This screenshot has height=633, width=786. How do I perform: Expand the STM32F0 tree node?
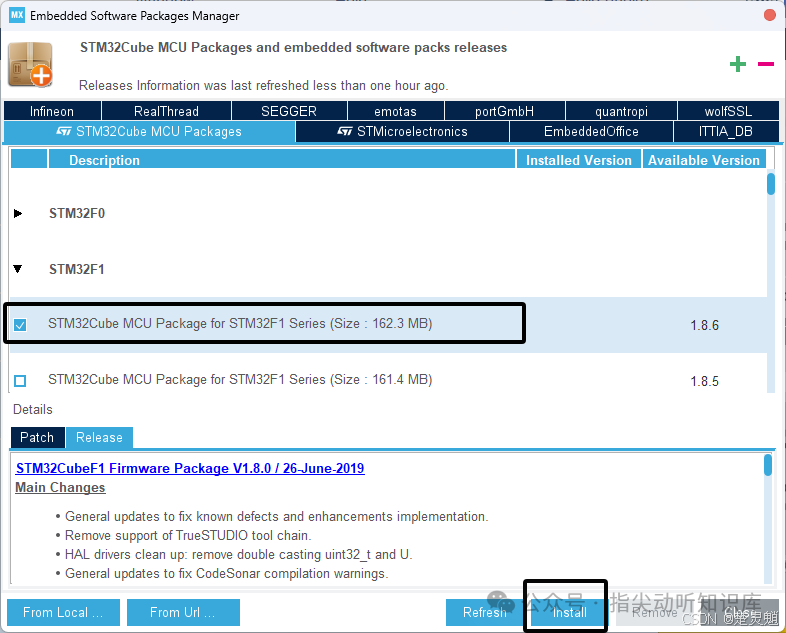(18, 214)
